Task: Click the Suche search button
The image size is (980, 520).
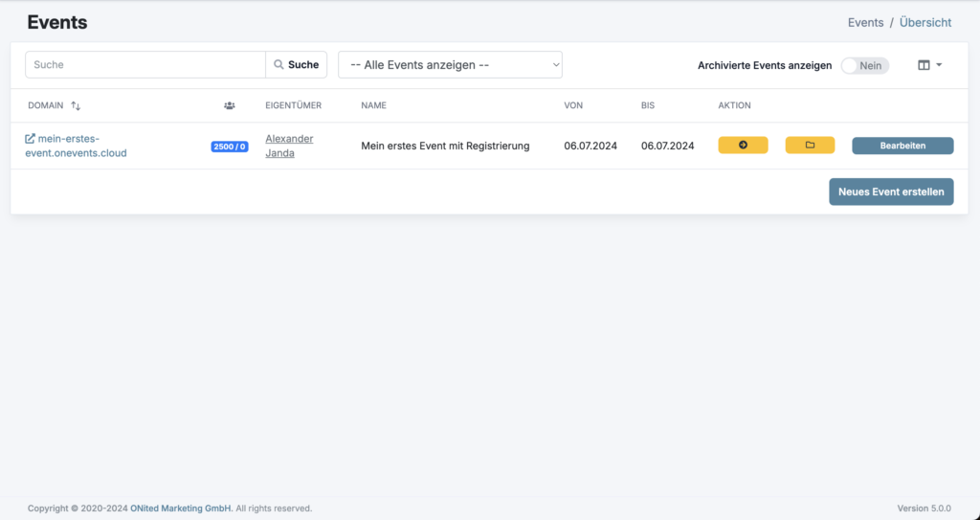Action: tap(297, 65)
